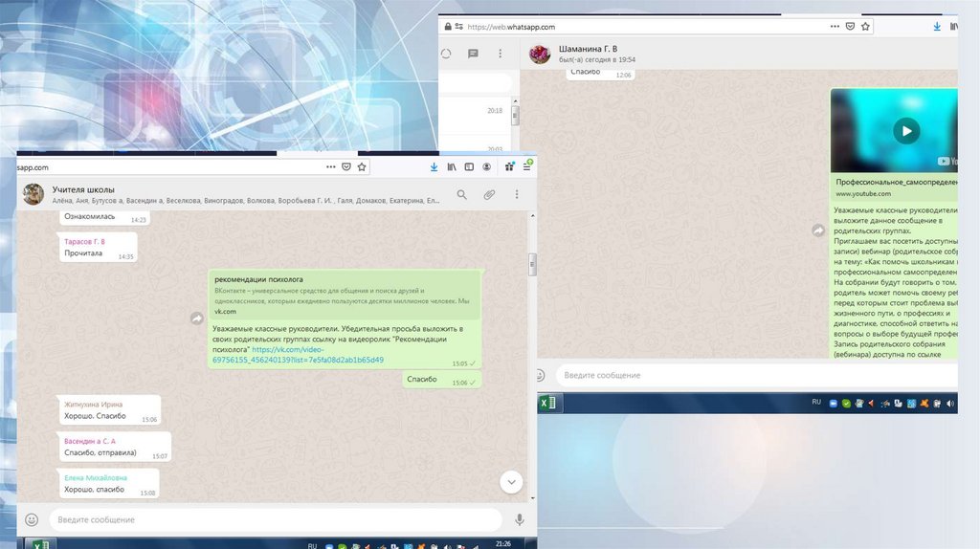This screenshot has width=980, height=549.
Task: Open emoji picker in front chat
Action: point(32,519)
